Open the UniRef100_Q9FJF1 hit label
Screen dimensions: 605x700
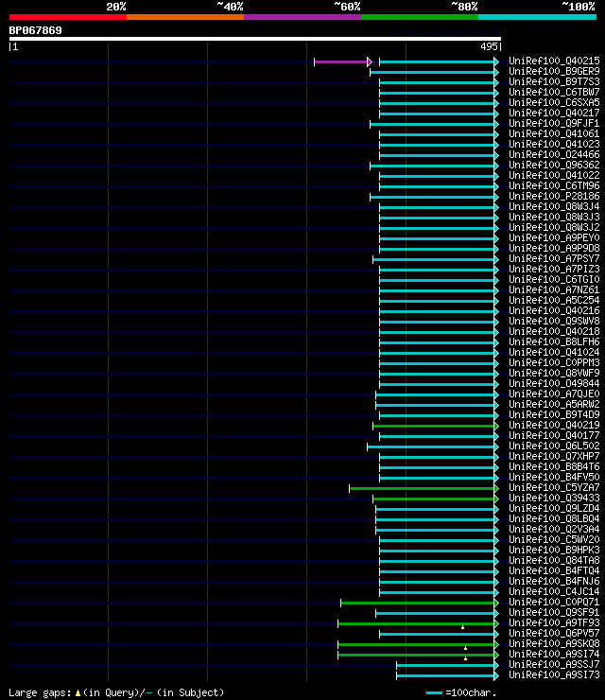(554, 123)
